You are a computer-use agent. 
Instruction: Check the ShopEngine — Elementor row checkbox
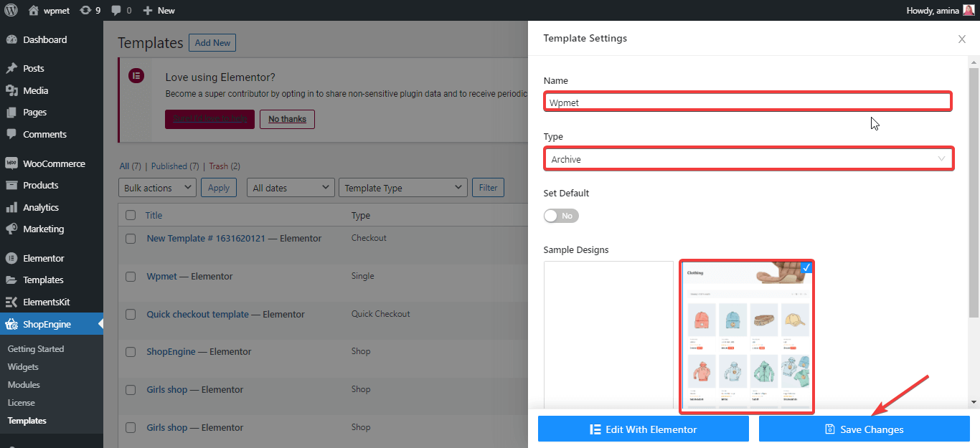tap(131, 352)
